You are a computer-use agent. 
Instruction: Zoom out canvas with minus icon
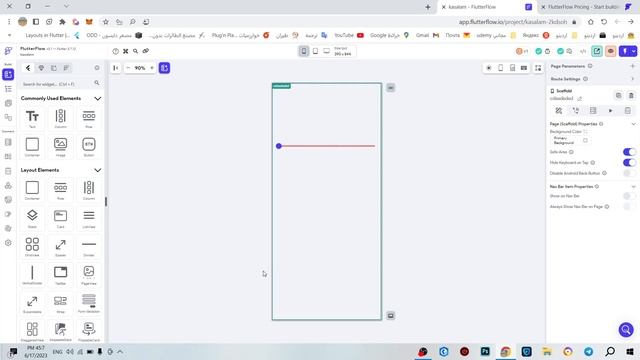(128, 68)
